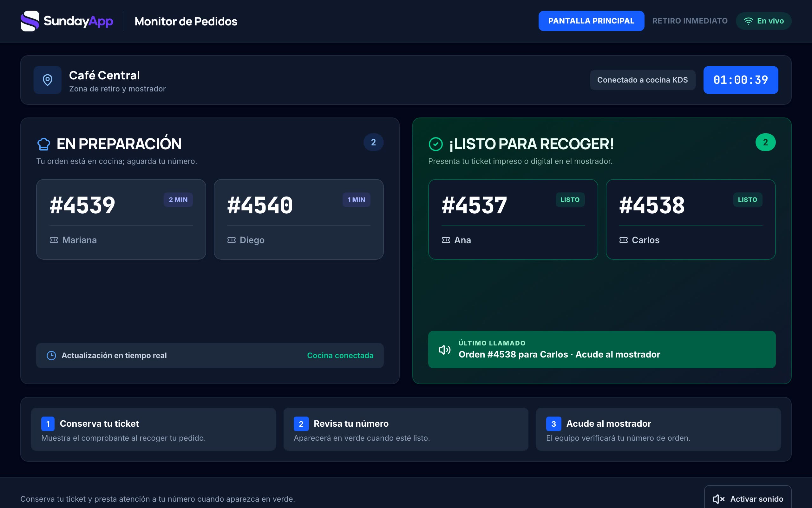This screenshot has height=508, width=812.
Task: Click the muted speaker icon on Activar sonido
Action: click(719, 499)
